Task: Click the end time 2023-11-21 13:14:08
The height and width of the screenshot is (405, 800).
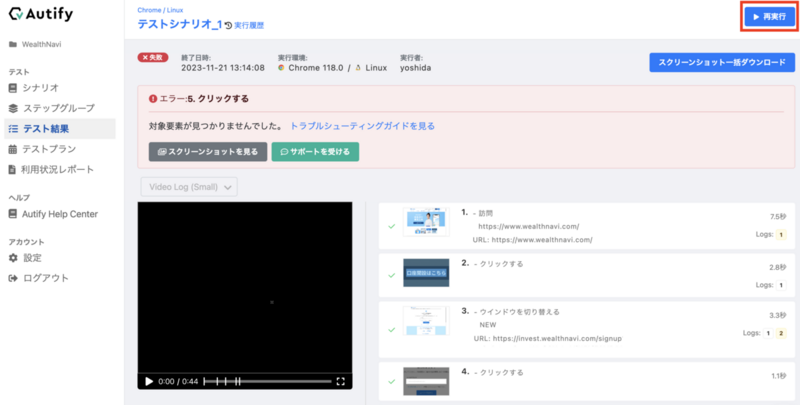Action: pyautogui.click(x=223, y=68)
